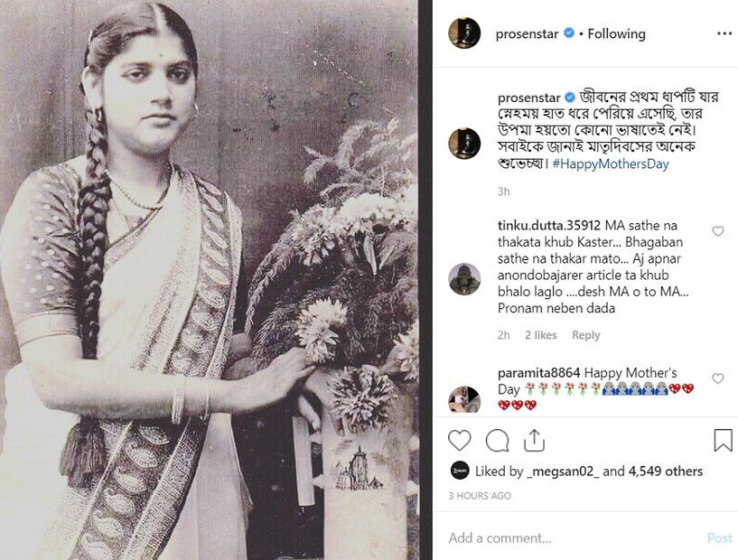
Task: Open prosenstar header profile picture
Action: [x=464, y=33]
